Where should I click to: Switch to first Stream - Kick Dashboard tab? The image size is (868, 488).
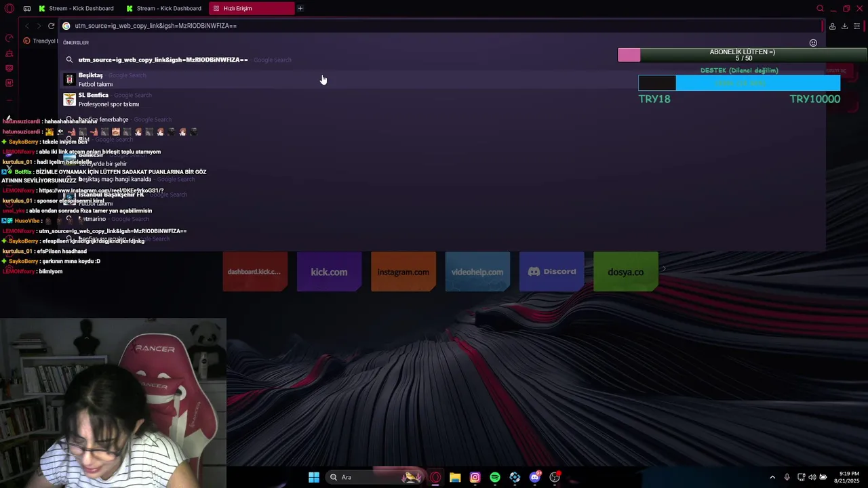[x=77, y=8]
